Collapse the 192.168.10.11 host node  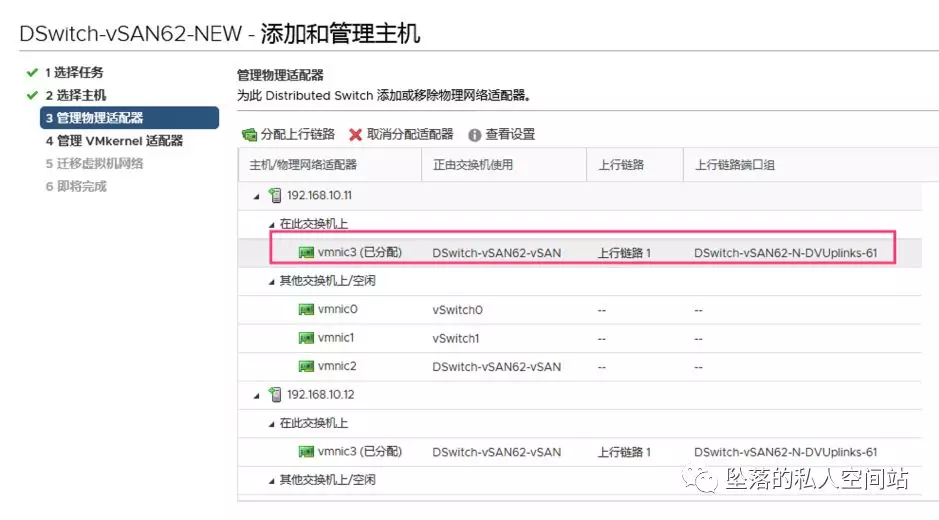tap(256, 196)
